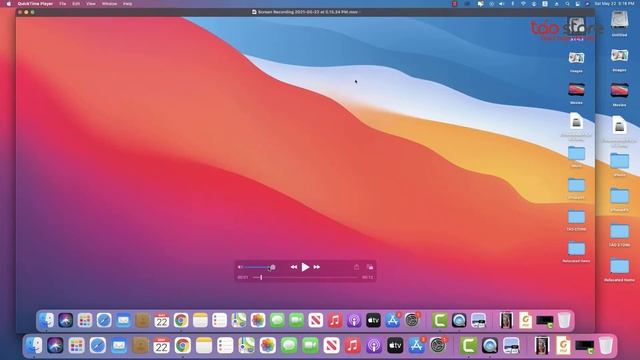Open Music in the lower system Dock
Screen dimensions: 640x360
coord(353,346)
